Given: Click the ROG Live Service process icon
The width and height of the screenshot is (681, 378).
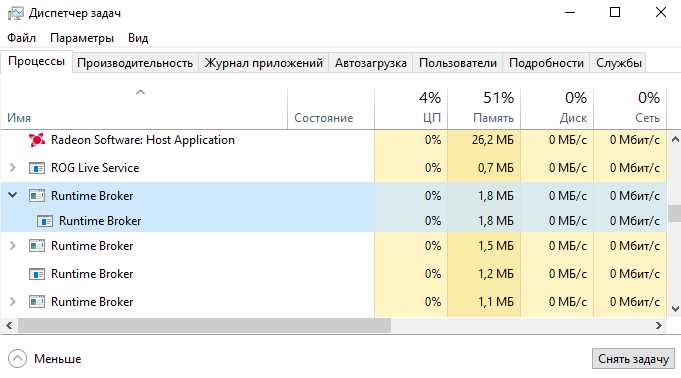Looking at the screenshot, I should click(x=37, y=168).
